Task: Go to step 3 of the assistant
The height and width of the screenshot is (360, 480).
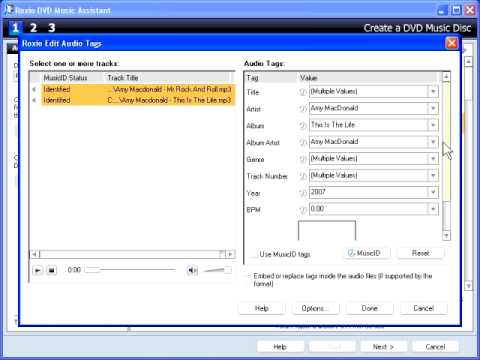Action: click(x=51, y=28)
